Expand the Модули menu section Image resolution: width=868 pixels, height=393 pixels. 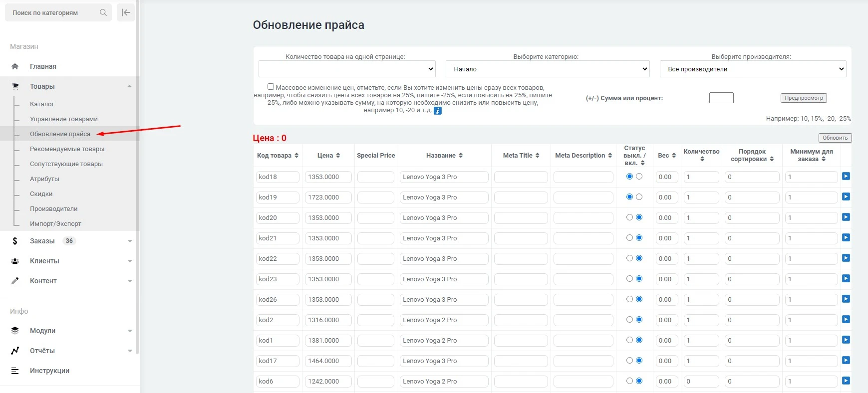[x=130, y=331]
